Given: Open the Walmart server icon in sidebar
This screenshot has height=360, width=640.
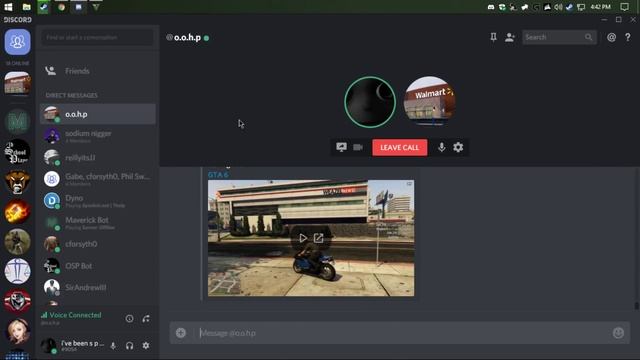Looking at the screenshot, I should (x=17, y=83).
